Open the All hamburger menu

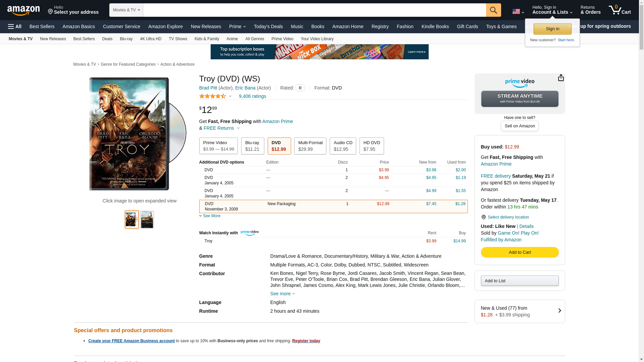(x=15, y=26)
